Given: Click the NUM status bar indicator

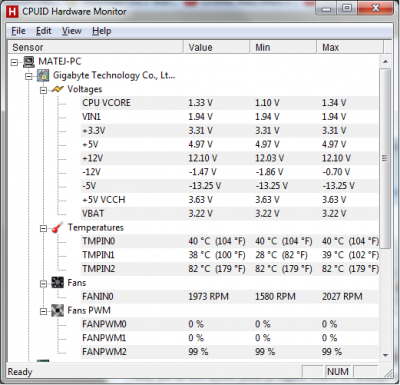Looking at the screenshot, I should (x=338, y=372).
